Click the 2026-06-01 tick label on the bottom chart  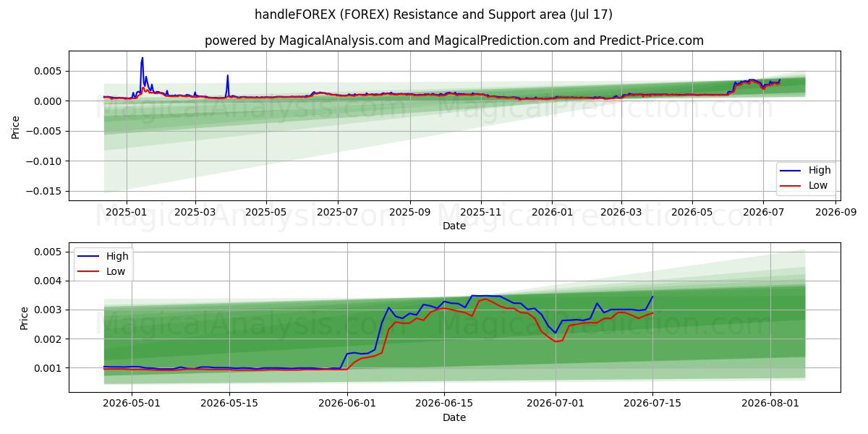coord(348,404)
